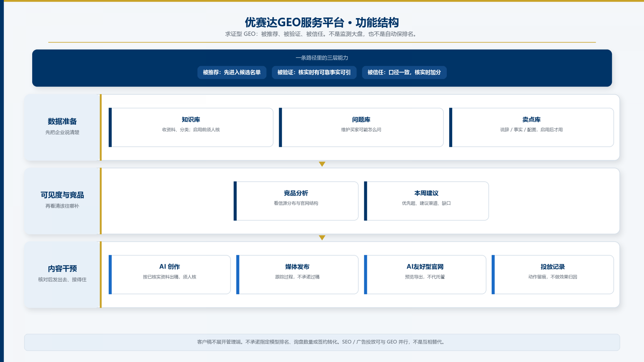
Task: Click the text 先把企业说清楚
Action: pos(62,132)
